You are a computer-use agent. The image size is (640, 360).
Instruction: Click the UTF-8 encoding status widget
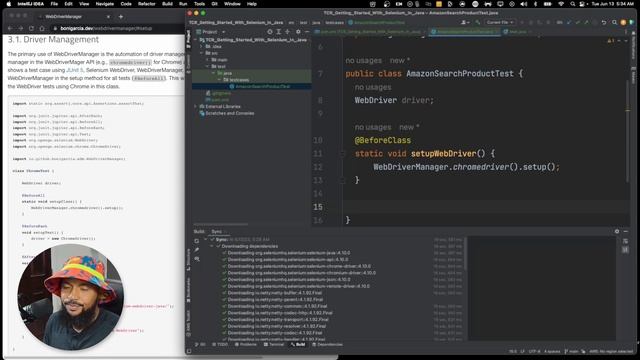[534, 351]
